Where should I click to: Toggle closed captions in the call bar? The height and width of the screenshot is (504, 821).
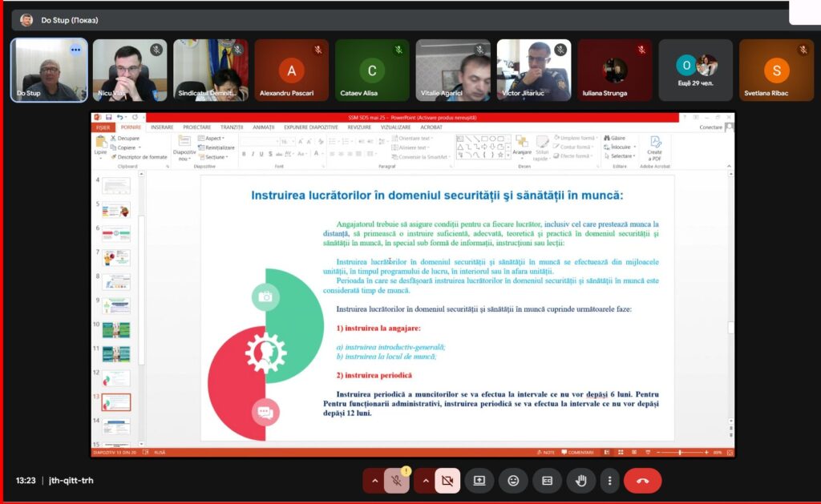pos(547,481)
